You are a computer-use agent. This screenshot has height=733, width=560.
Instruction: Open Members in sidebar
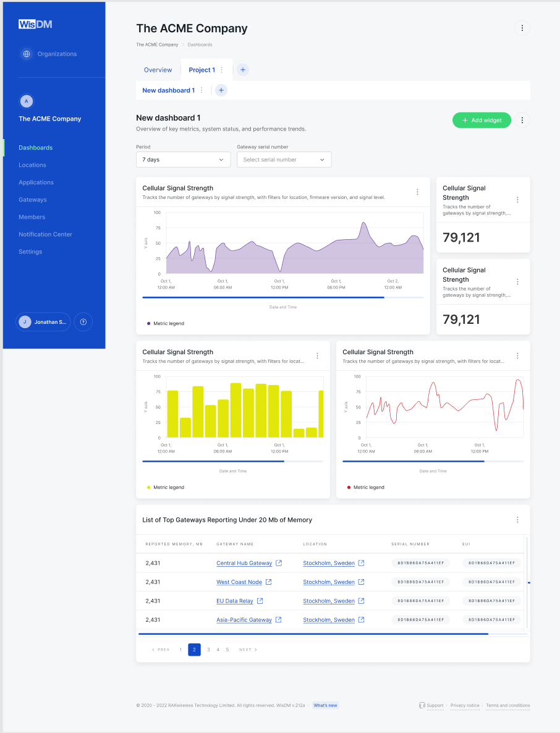coord(32,217)
